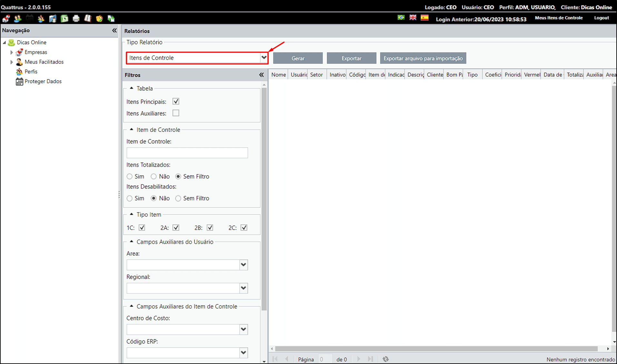
Task: Open the Tipo Relatório dropdown
Action: point(264,58)
